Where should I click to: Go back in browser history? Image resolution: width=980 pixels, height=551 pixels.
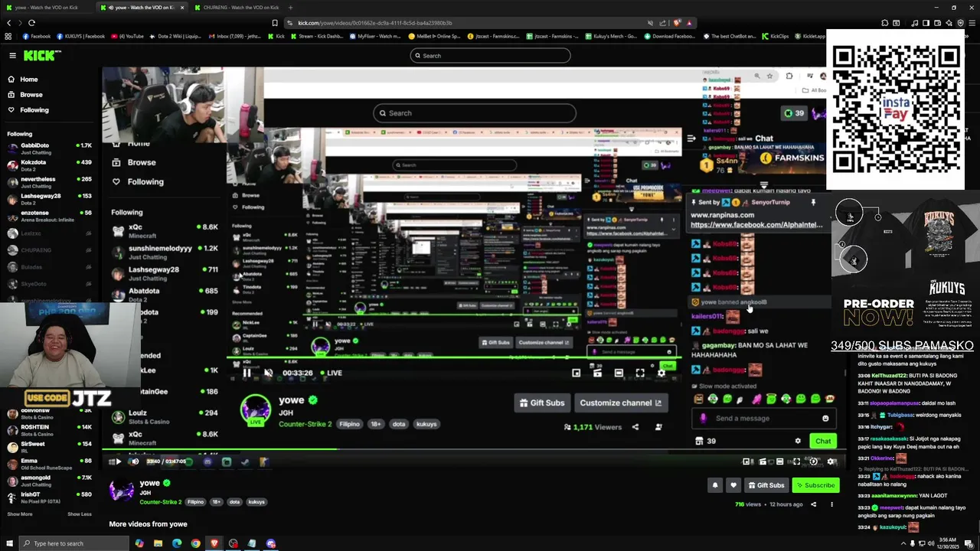coord(8,23)
